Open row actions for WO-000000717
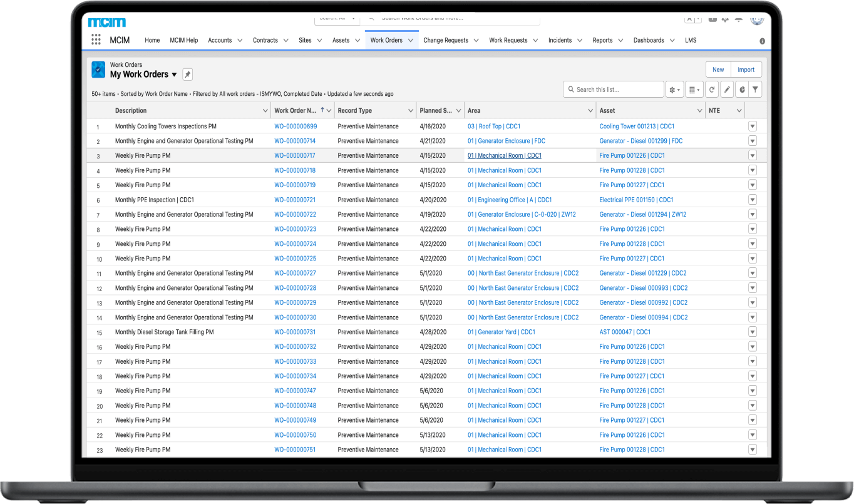854x504 pixels. point(753,155)
